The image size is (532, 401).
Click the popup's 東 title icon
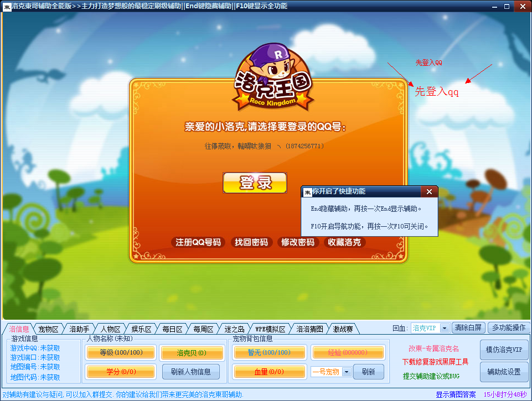click(x=307, y=192)
